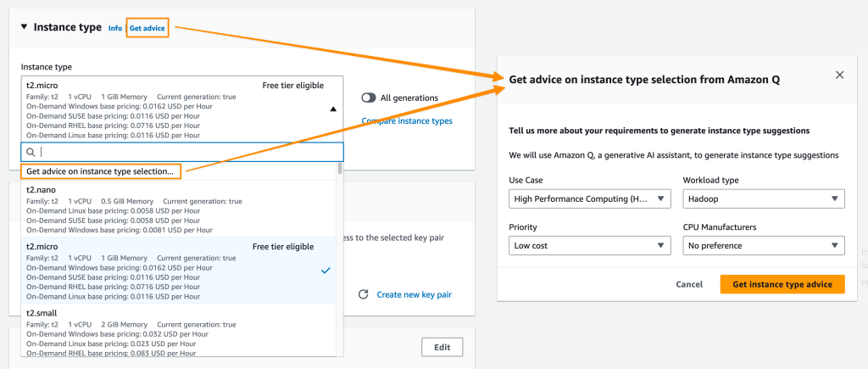868x369 pixels.
Task: Open the Workload type Hadoop dropdown
Action: click(763, 198)
